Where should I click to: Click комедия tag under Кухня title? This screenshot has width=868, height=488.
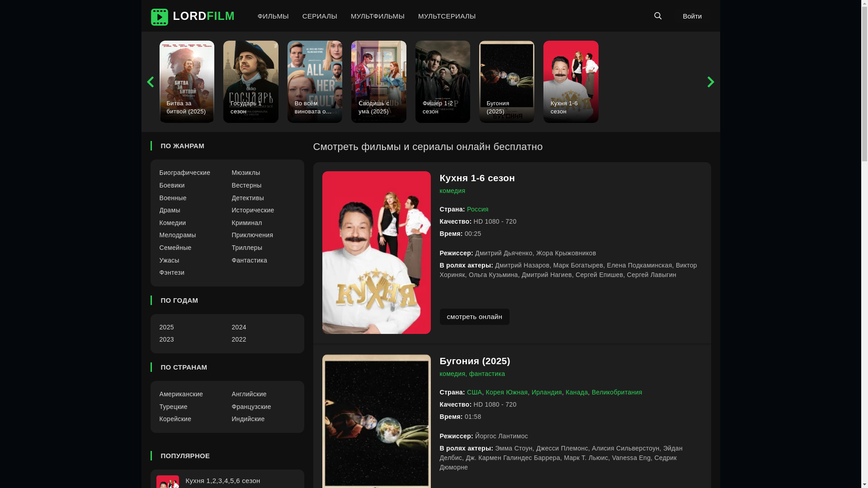point(452,191)
